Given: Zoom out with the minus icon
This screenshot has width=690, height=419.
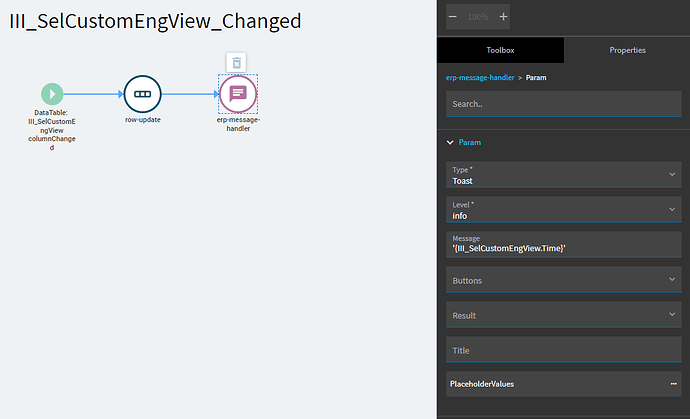Looking at the screenshot, I should (x=453, y=17).
